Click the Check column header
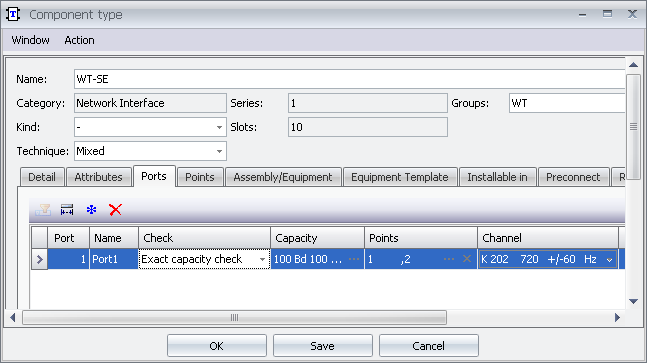This screenshot has height=363, width=647. click(x=204, y=238)
